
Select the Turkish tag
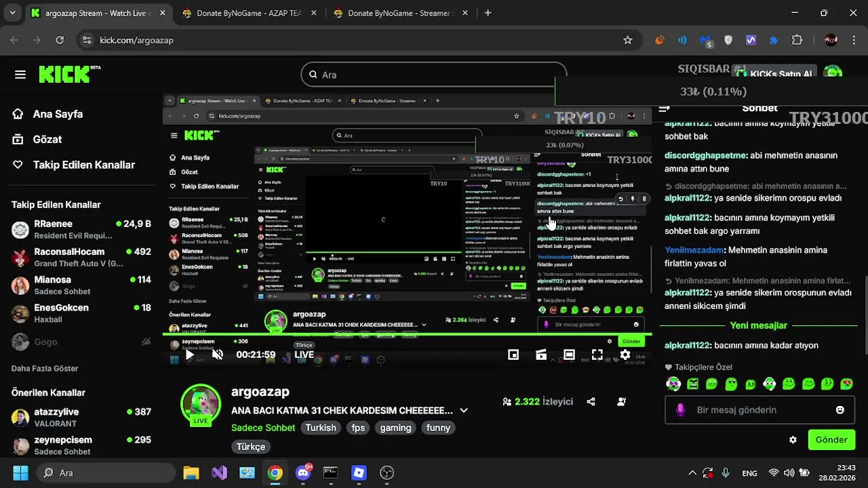point(321,428)
